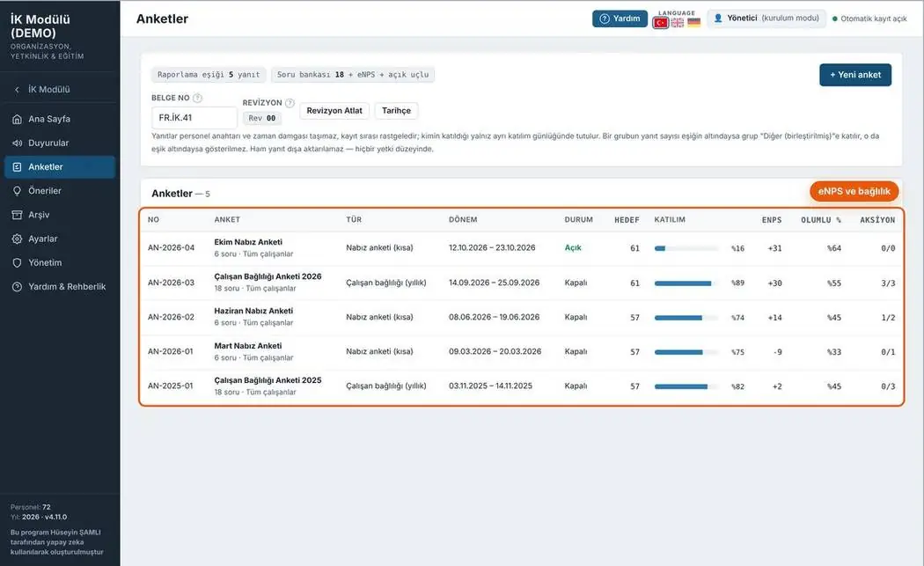Click the AKSİYON column header
The height and width of the screenshot is (566, 924).
coord(877,220)
